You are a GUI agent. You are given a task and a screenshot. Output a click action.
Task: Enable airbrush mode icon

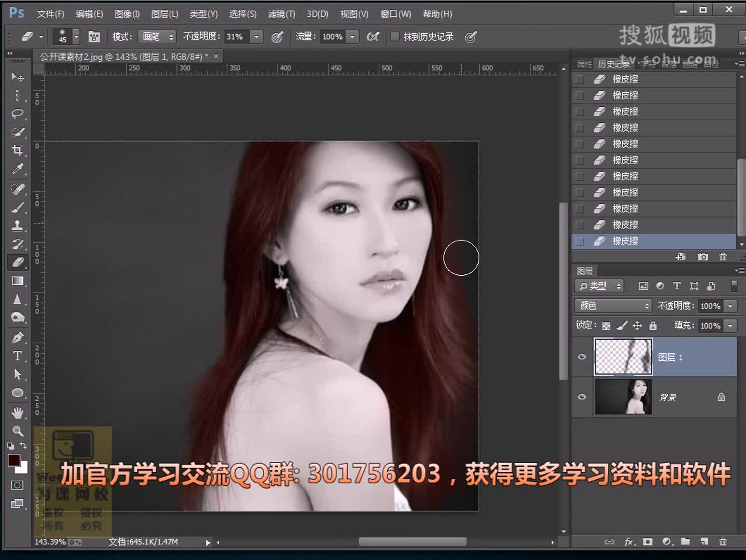[x=372, y=37]
